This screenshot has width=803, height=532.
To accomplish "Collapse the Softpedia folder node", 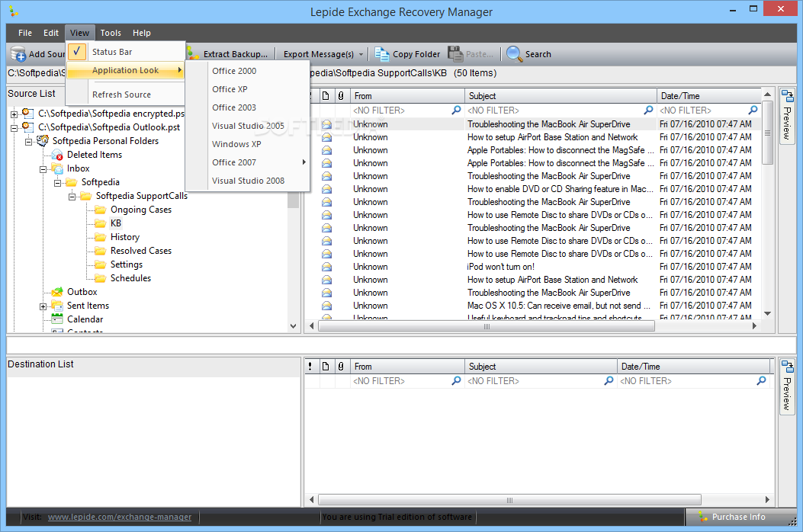I will tap(58, 183).
